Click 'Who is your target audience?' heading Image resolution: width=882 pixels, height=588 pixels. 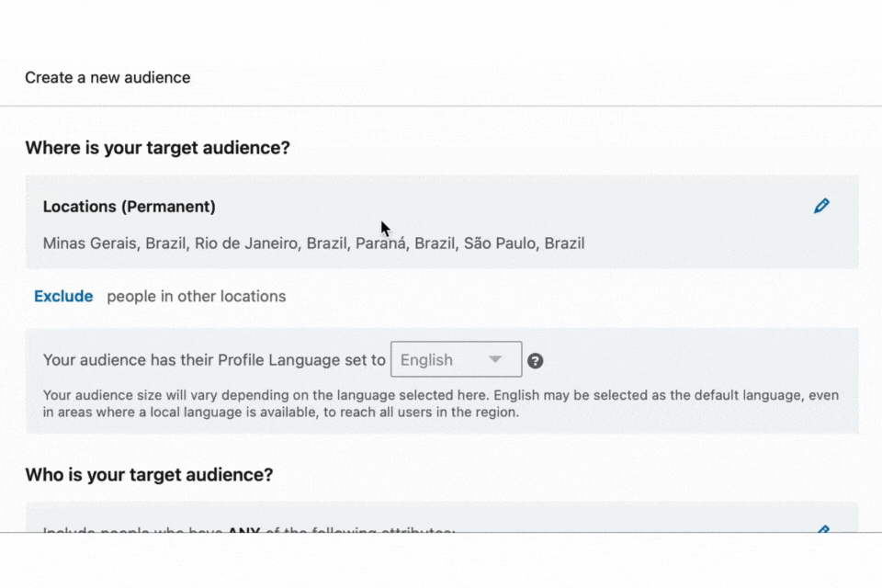coord(149,475)
